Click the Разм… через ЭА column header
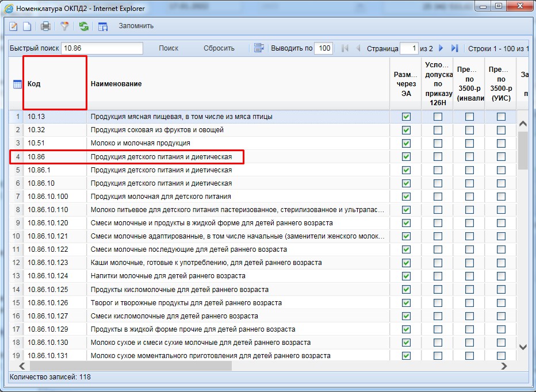 (x=406, y=84)
